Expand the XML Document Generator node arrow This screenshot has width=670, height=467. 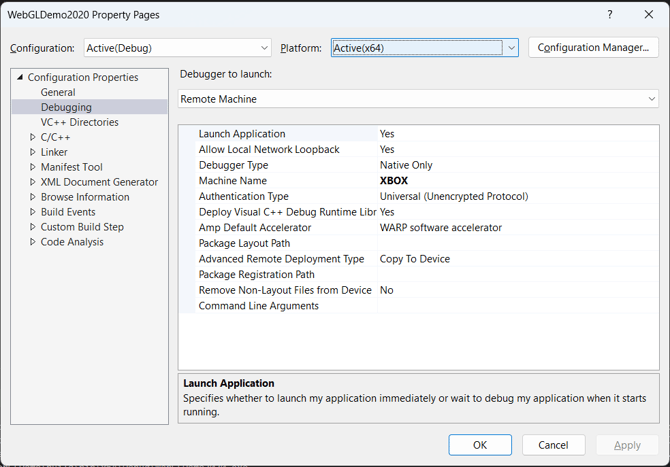point(32,182)
